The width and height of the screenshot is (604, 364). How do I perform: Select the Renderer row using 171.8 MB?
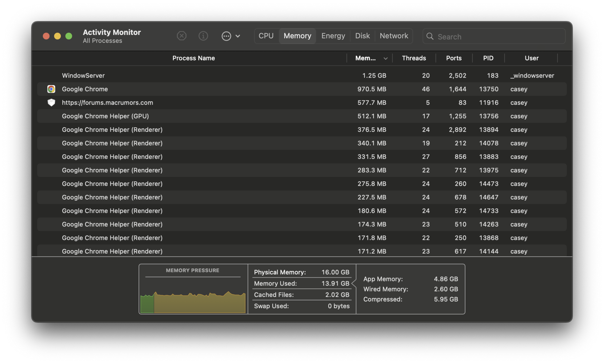302,238
